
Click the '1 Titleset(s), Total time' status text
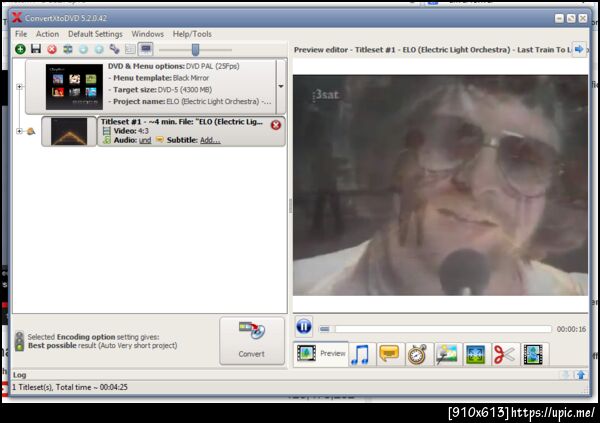70,387
